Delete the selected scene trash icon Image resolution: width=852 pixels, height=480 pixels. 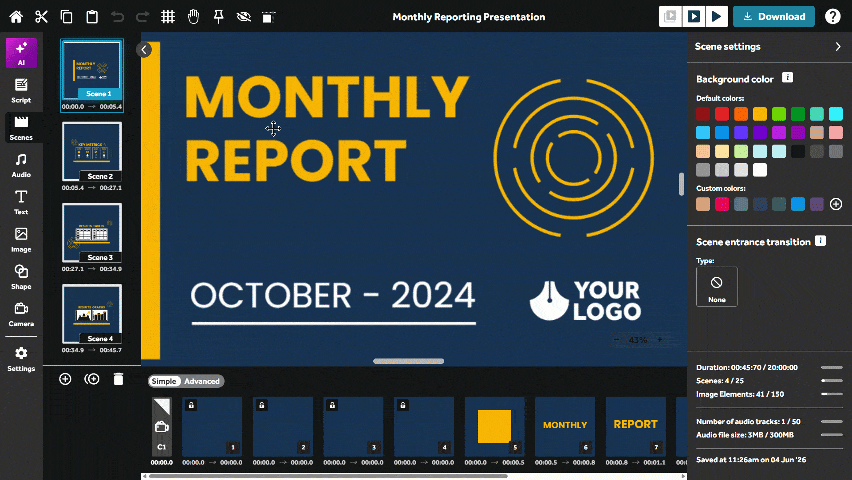[x=118, y=379]
